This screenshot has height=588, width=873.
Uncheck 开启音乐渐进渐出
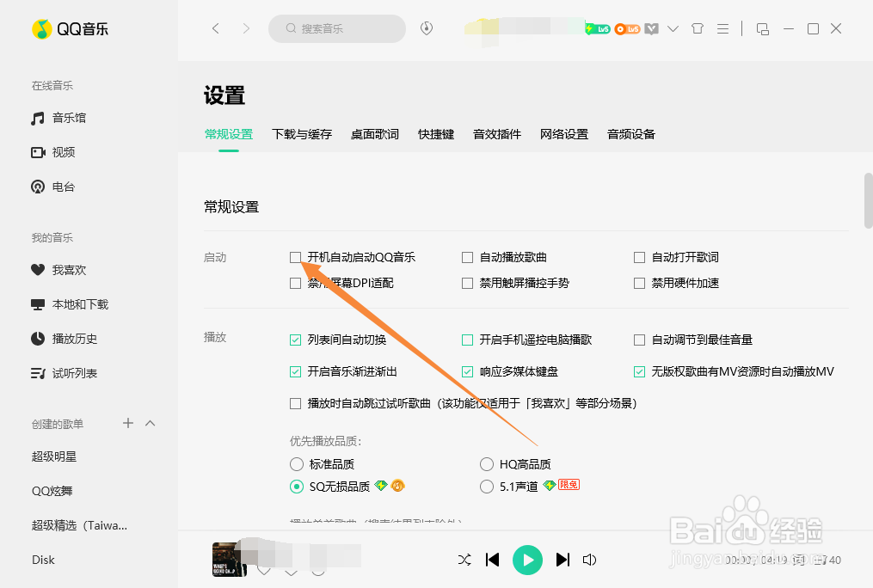point(296,371)
